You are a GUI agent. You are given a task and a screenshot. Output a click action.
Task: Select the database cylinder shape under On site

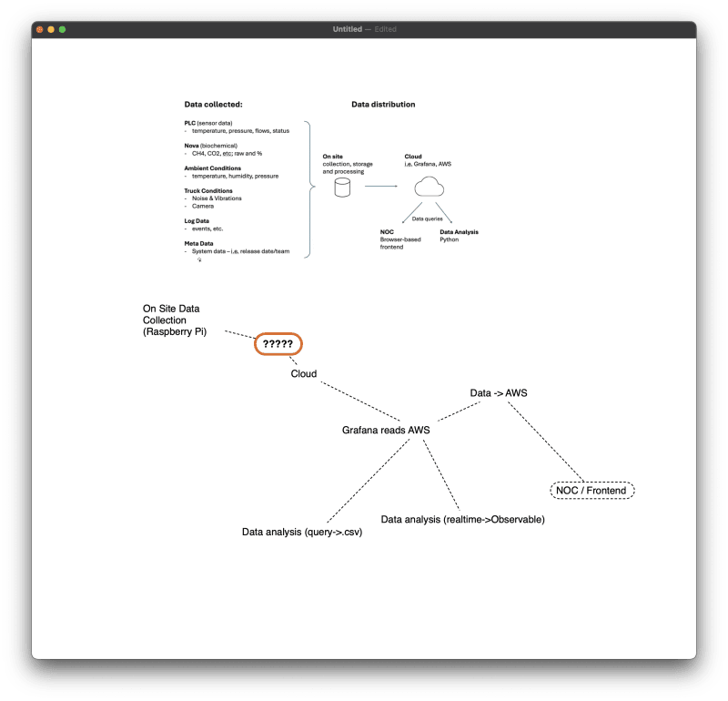340,188
